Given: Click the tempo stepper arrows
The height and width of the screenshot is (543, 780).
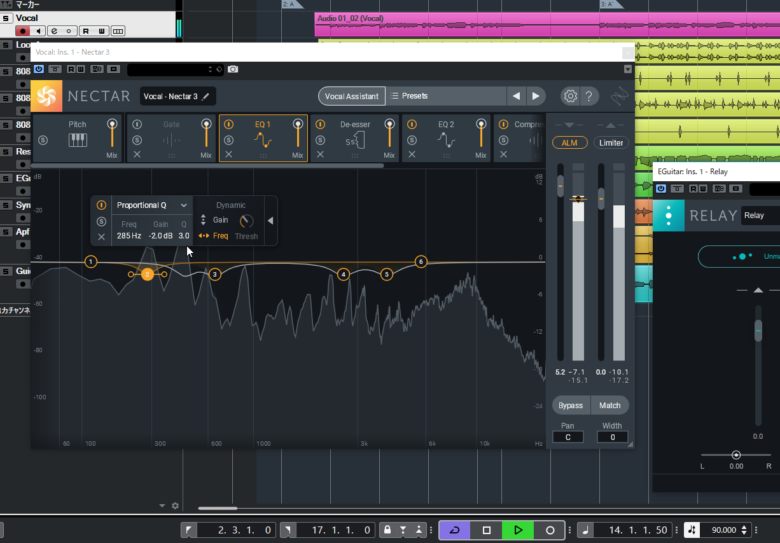Looking at the screenshot, I should coord(744,530).
